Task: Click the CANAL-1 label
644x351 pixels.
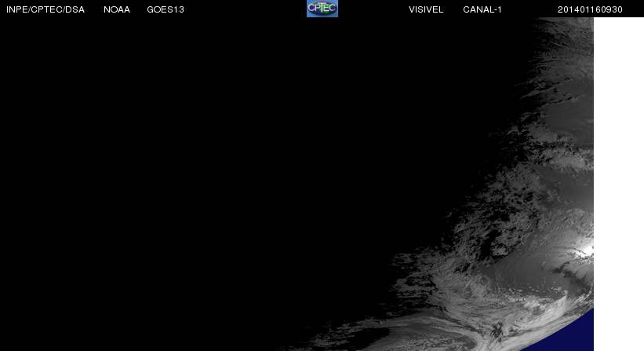Action: point(482,9)
